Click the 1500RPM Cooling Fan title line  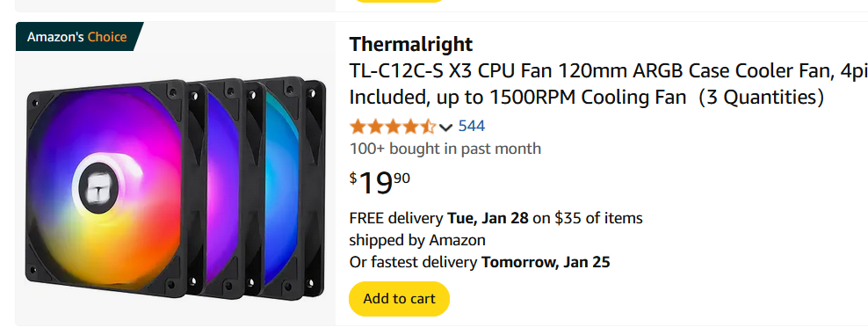(587, 98)
